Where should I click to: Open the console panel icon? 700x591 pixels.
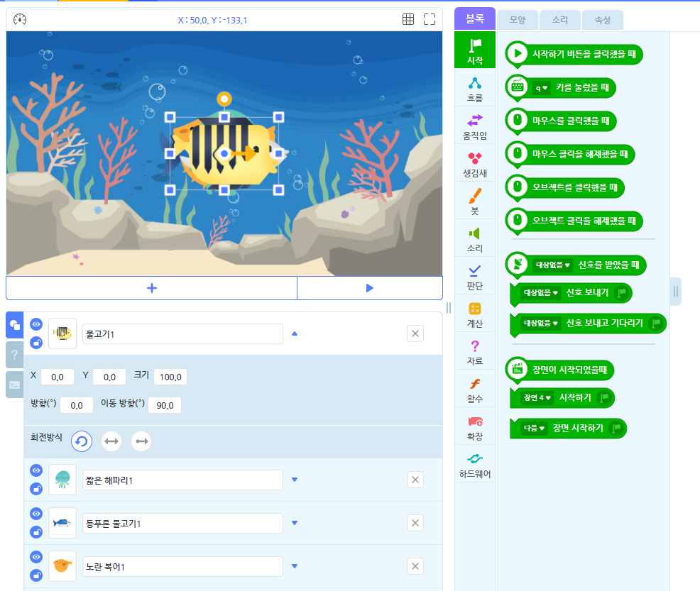tap(15, 385)
